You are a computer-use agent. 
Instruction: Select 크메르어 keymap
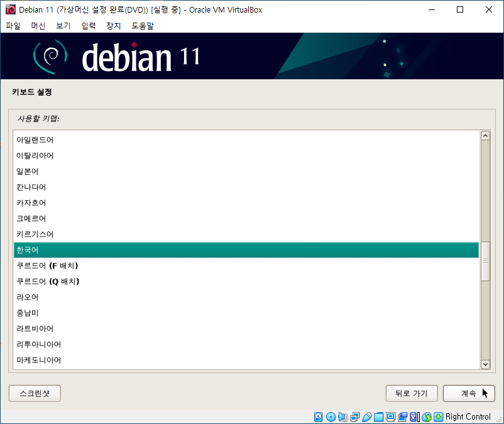(x=246, y=219)
